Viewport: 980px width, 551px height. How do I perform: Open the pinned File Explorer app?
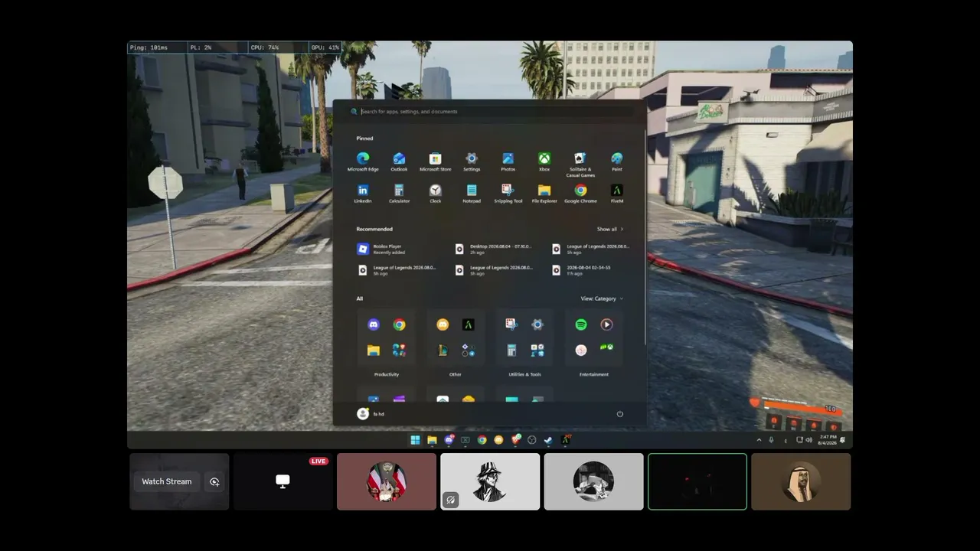544,194
